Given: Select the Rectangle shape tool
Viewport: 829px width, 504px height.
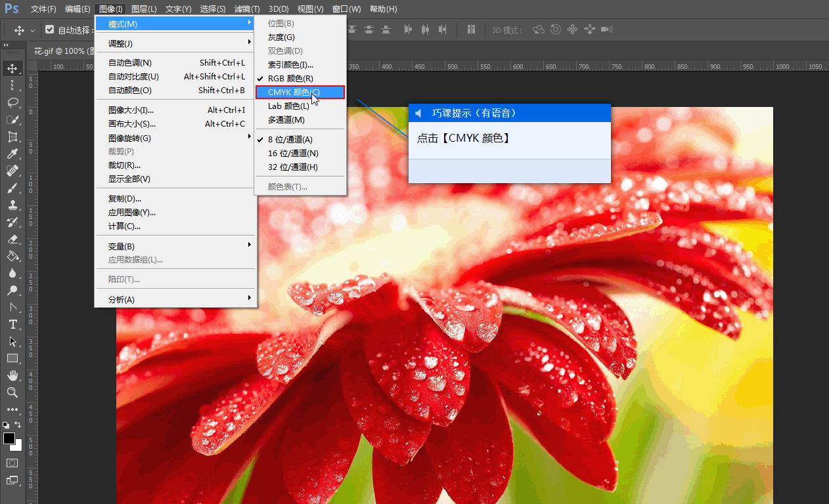Looking at the screenshot, I should (x=12, y=358).
